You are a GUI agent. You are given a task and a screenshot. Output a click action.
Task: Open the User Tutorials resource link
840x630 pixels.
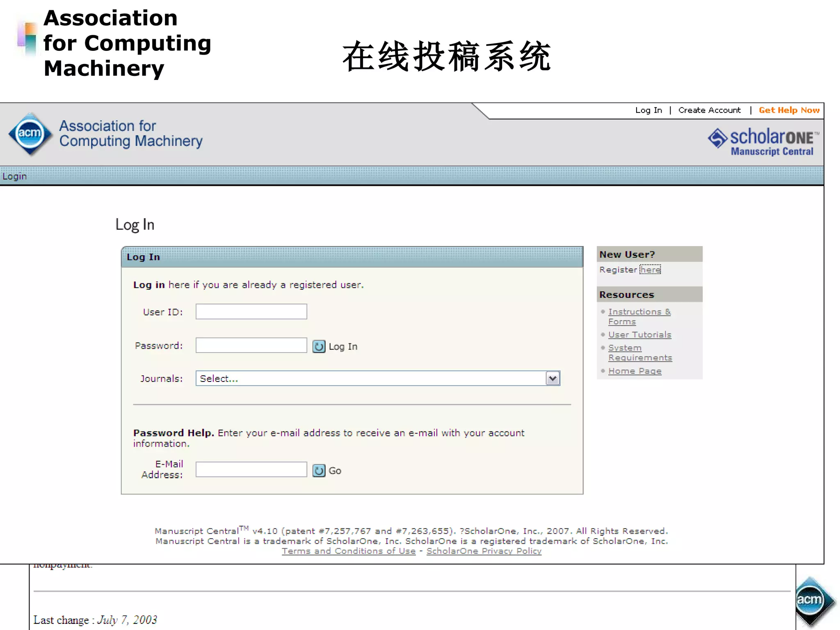click(639, 335)
